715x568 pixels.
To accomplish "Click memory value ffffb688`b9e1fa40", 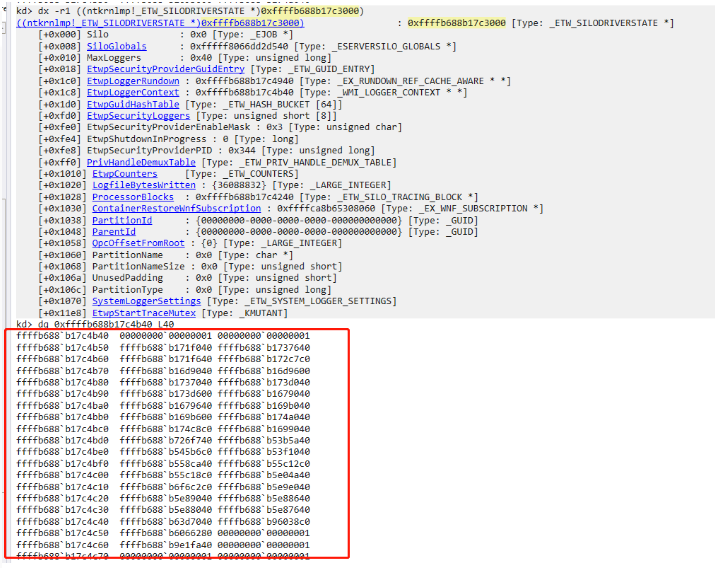I will 166,545.
